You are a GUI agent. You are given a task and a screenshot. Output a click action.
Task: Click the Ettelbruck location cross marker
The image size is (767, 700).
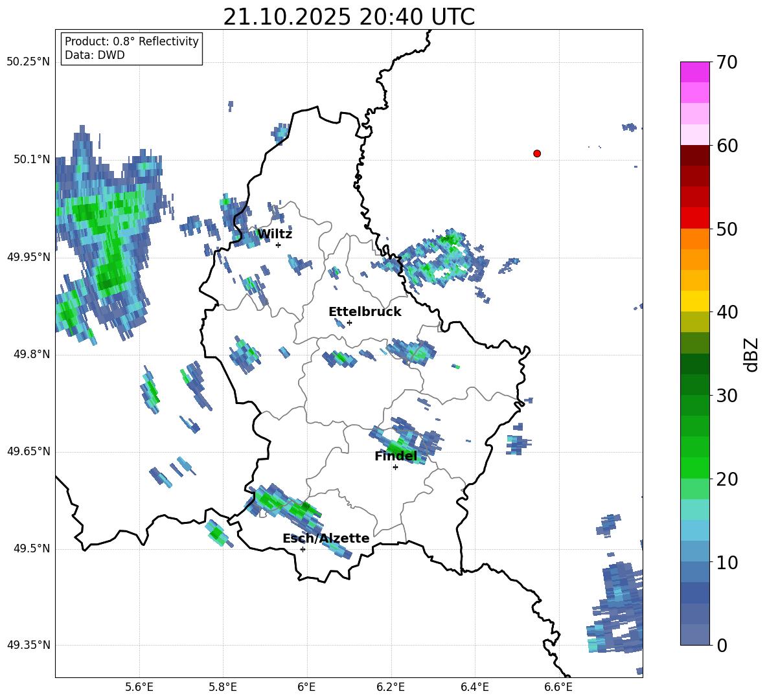click(349, 322)
